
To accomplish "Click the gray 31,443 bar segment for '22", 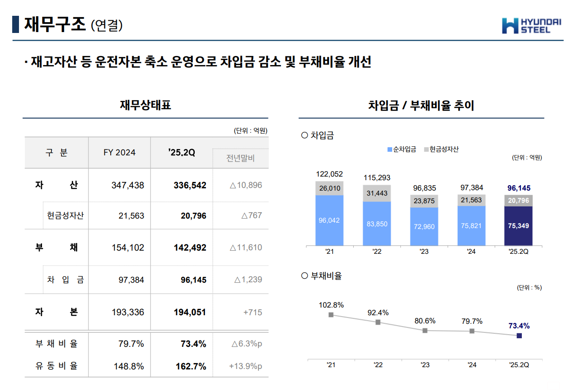I will 377,193.
